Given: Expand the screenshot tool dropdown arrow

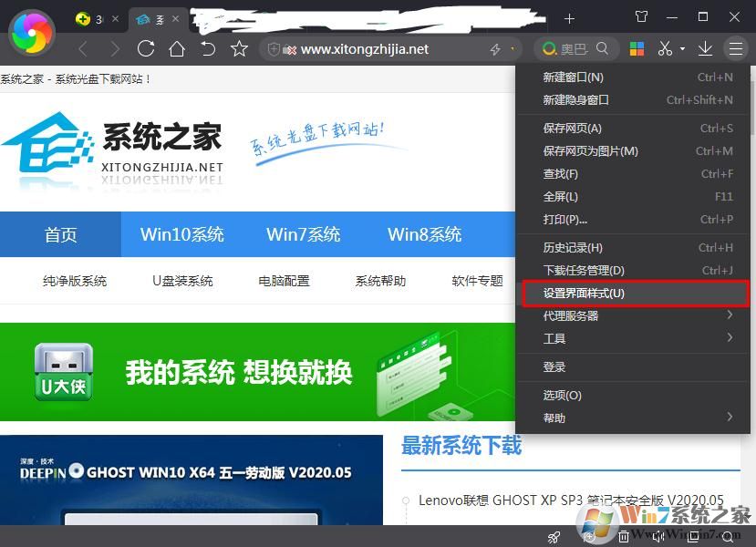Looking at the screenshot, I should click(x=682, y=48).
